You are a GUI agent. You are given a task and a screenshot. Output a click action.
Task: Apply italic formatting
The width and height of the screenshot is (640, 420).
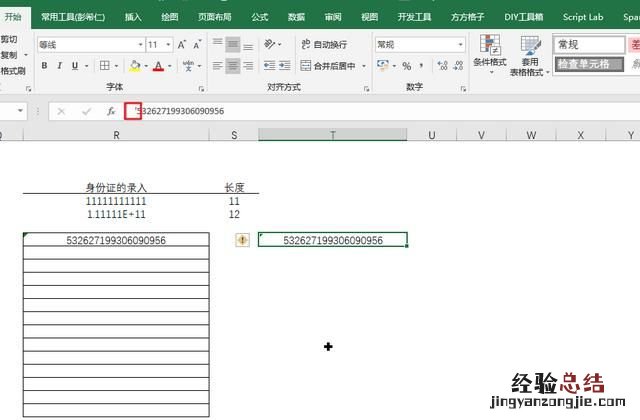pyautogui.click(x=60, y=66)
